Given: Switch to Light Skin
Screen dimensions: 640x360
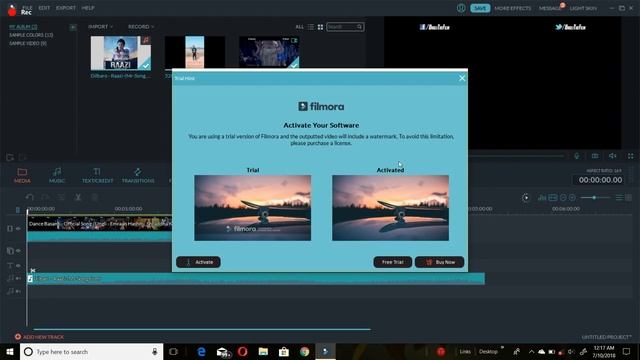Looking at the screenshot, I should (x=583, y=8).
